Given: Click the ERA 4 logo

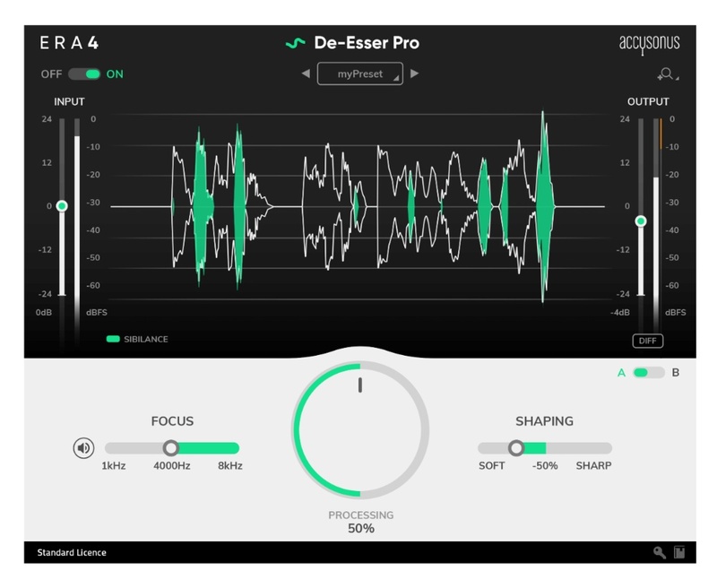Looking at the screenshot, I should 69,43.
